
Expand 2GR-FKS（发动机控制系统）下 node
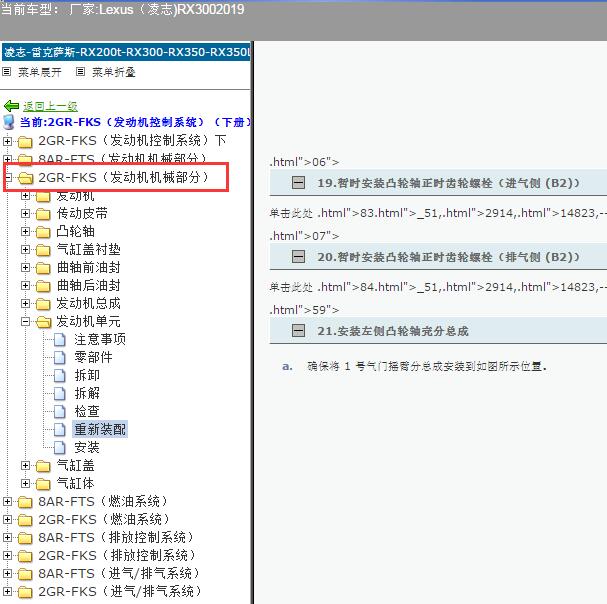[x=7, y=141]
